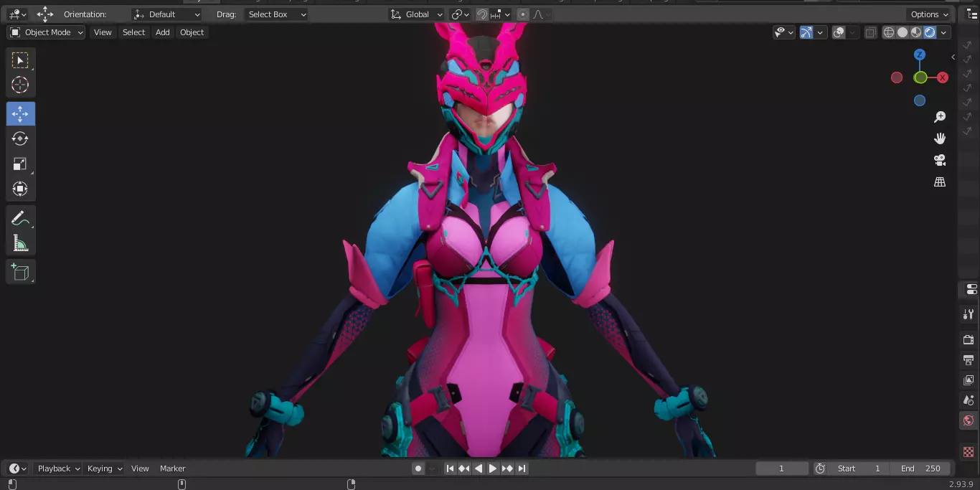Viewport: 980px width, 490px height.
Task: Open the Object menu
Action: pos(192,32)
